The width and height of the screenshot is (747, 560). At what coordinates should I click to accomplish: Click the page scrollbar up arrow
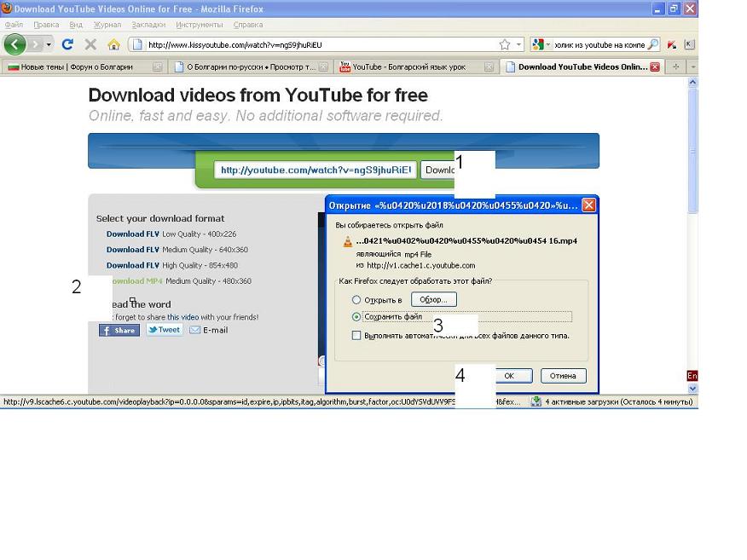click(x=692, y=83)
